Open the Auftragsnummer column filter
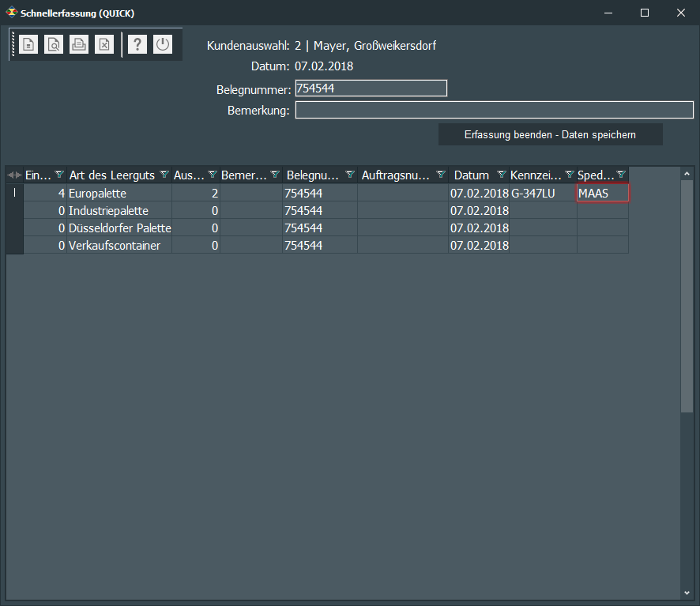 point(441,175)
